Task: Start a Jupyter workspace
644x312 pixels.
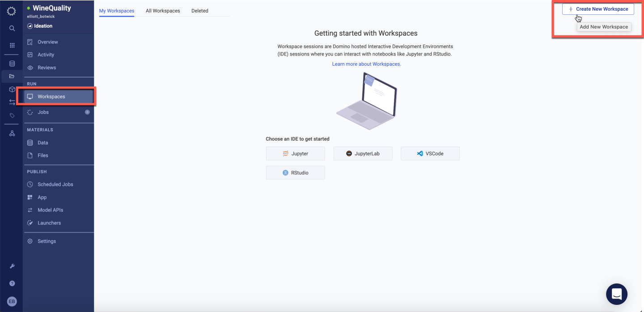Action: [295, 153]
